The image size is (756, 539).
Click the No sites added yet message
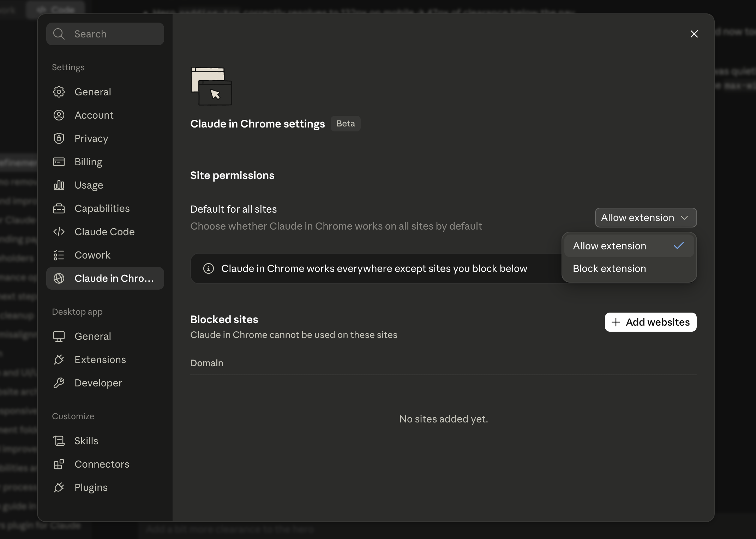(444, 419)
